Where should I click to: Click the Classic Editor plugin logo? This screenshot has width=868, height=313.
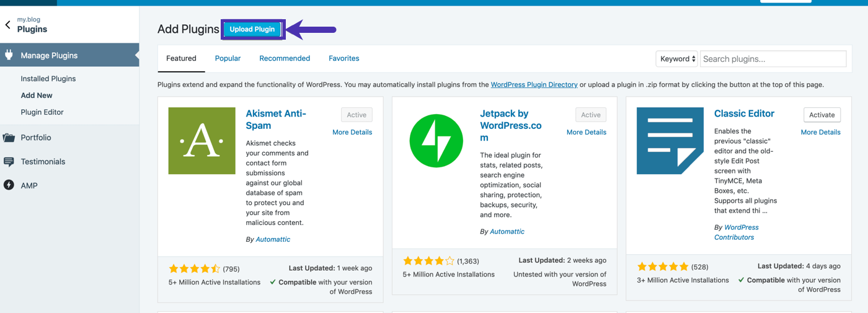coord(670,141)
